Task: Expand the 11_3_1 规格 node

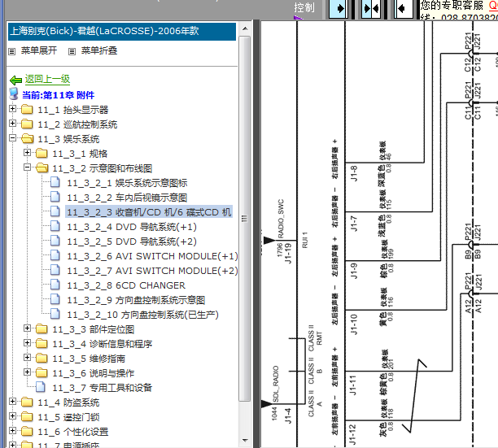Action: tap(28, 153)
